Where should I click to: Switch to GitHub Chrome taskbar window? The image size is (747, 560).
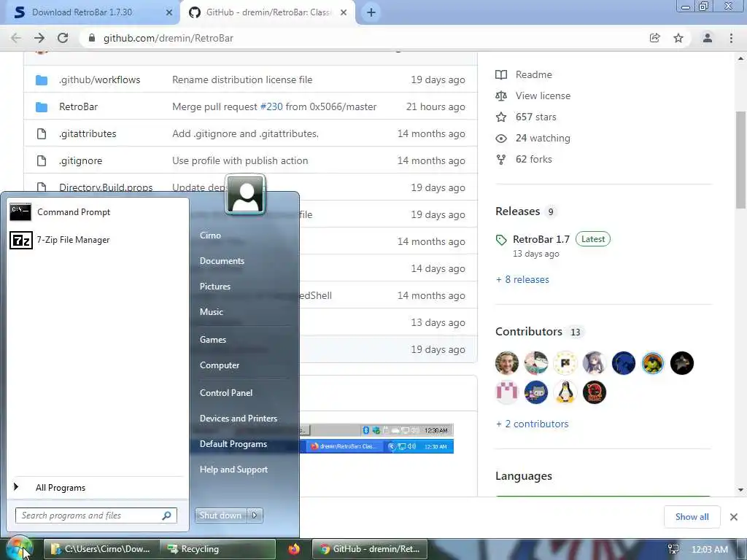(370, 549)
